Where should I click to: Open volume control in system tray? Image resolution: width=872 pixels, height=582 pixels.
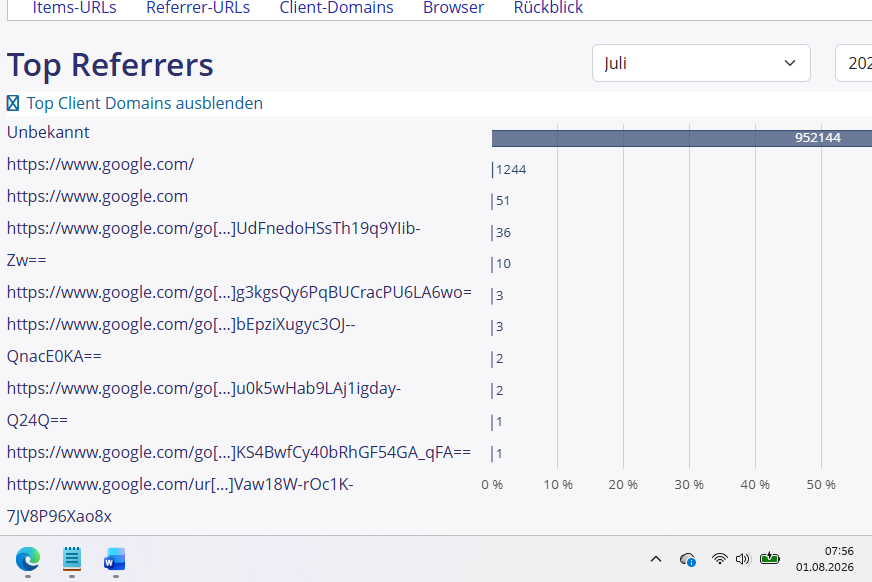pos(742,559)
